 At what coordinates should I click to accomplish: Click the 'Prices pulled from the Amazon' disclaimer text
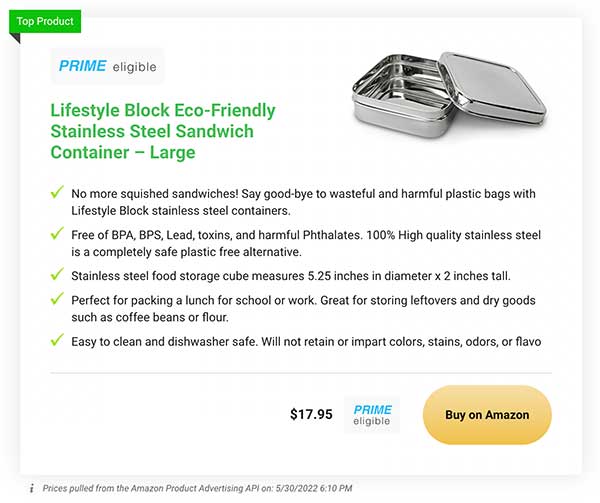coord(197,488)
